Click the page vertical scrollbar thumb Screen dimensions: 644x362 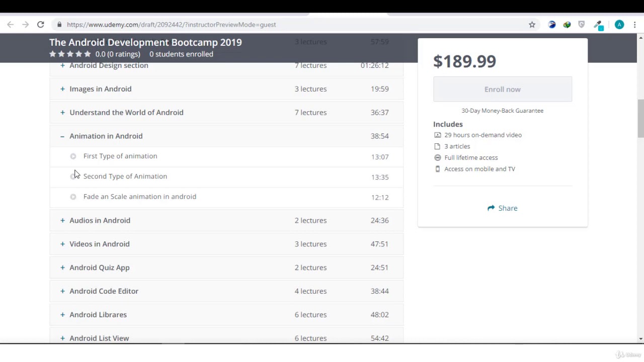click(x=640, y=118)
